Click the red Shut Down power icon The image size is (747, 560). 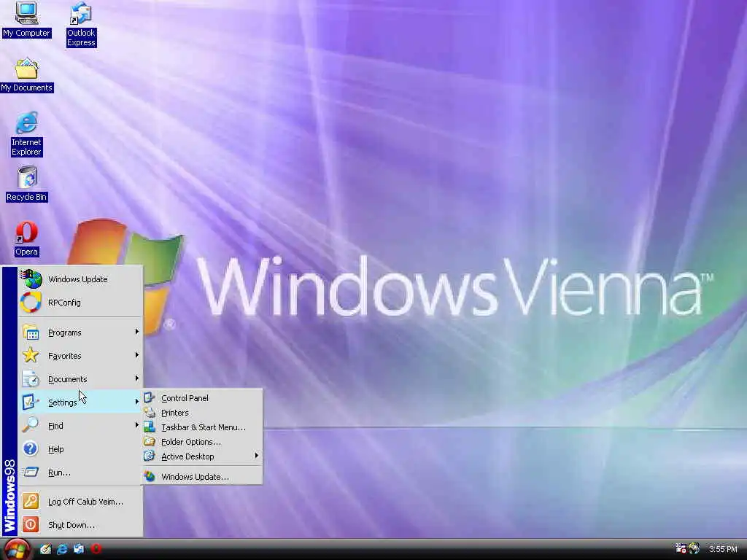tap(31, 524)
